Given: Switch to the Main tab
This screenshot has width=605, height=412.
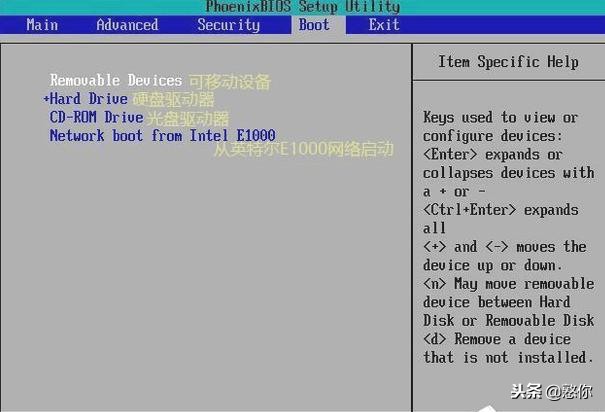Looking at the screenshot, I should tap(42, 25).
